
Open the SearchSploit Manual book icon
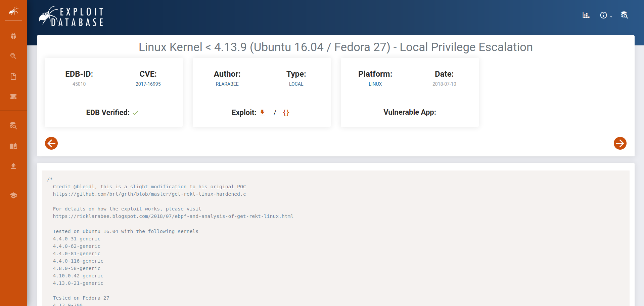click(x=13, y=146)
